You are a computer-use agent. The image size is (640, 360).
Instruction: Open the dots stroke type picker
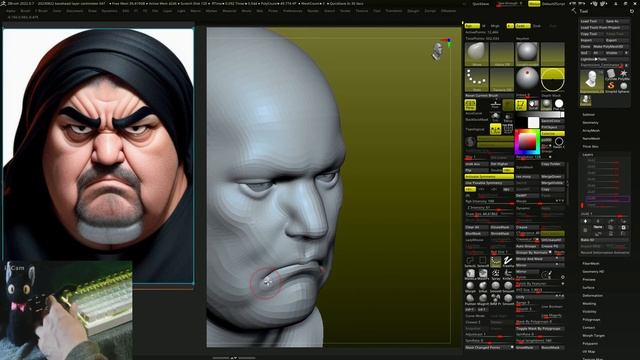coord(476,79)
